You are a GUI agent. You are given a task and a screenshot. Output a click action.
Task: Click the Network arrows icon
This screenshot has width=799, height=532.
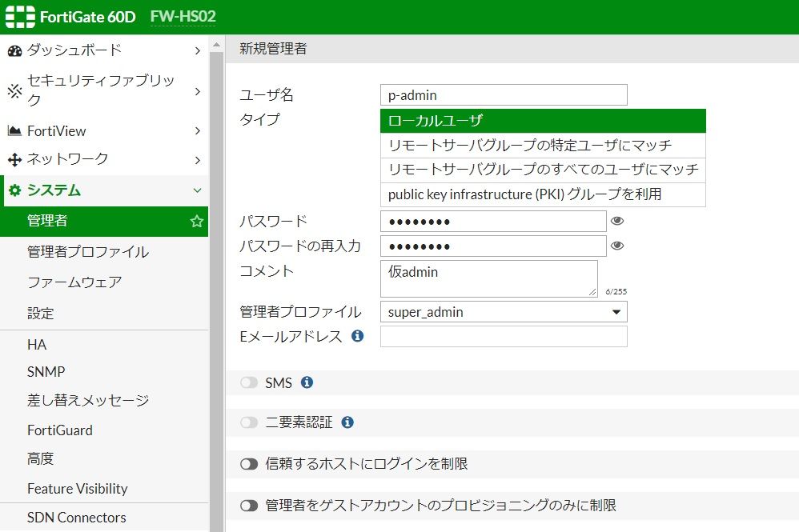(14, 160)
